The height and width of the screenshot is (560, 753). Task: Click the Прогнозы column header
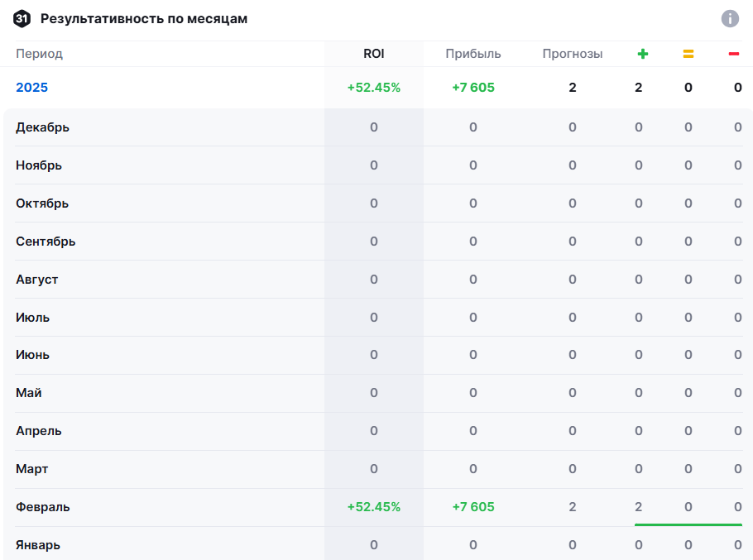point(573,54)
